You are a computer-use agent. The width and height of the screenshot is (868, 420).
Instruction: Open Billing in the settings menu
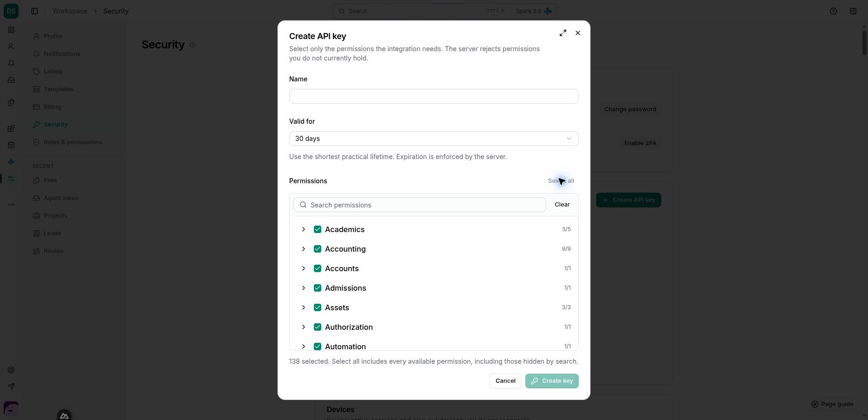pyautogui.click(x=75, y=107)
